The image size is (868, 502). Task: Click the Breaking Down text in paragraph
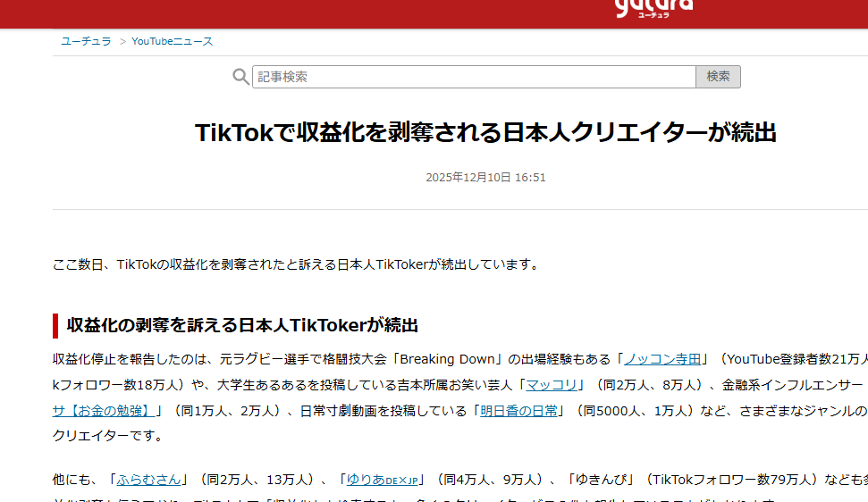point(447,359)
